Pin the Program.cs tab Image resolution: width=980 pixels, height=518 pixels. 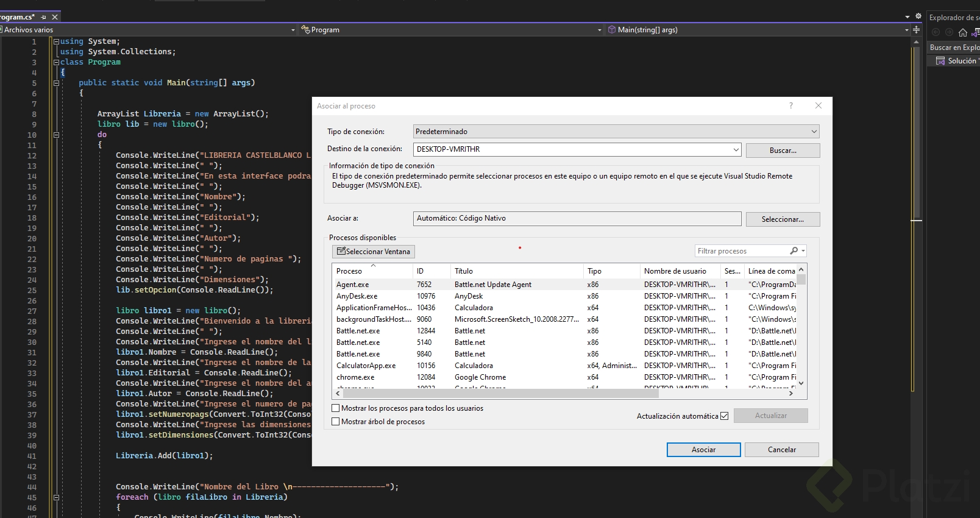pos(43,17)
